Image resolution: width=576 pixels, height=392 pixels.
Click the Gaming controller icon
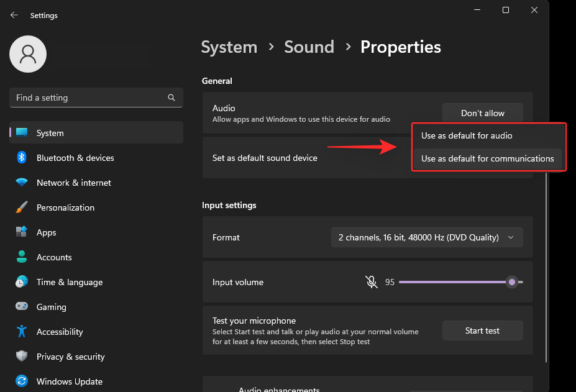(x=22, y=307)
